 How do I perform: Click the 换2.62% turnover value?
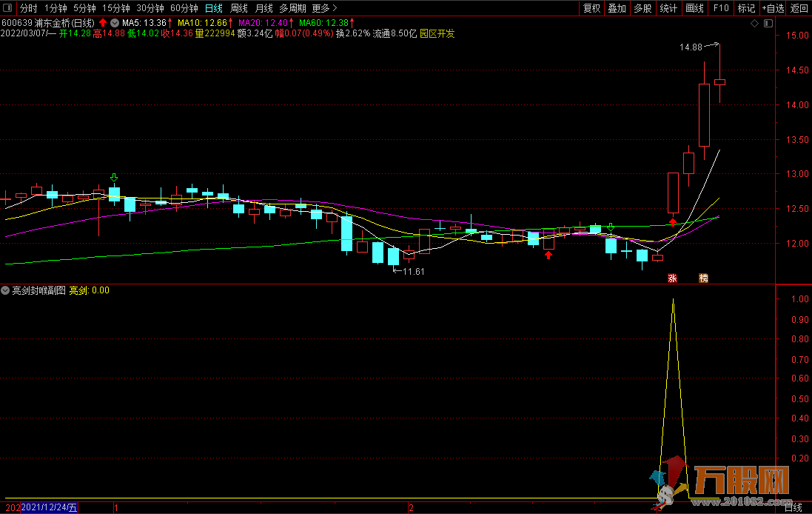pyautogui.click(x=353, y=33)
